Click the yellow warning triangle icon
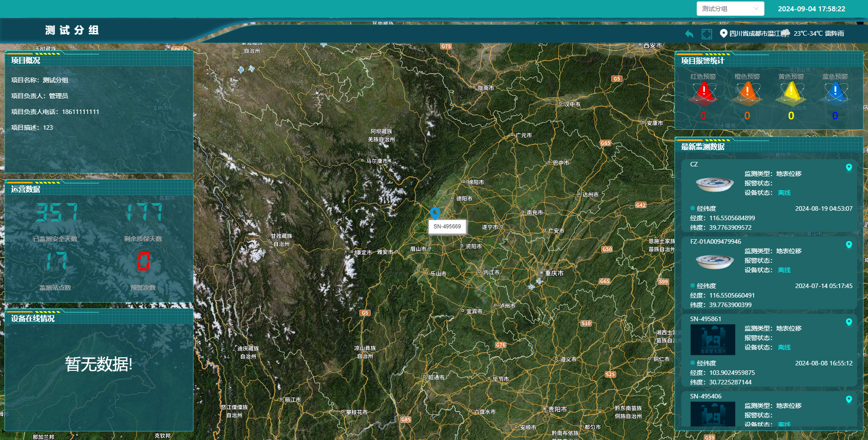The image size is (868, 440). [x=791, y=92]
